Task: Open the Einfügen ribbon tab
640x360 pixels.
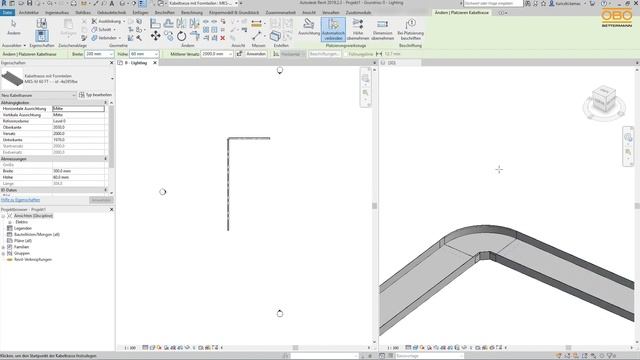Action: pyautogui.click(x=140, y=13)
